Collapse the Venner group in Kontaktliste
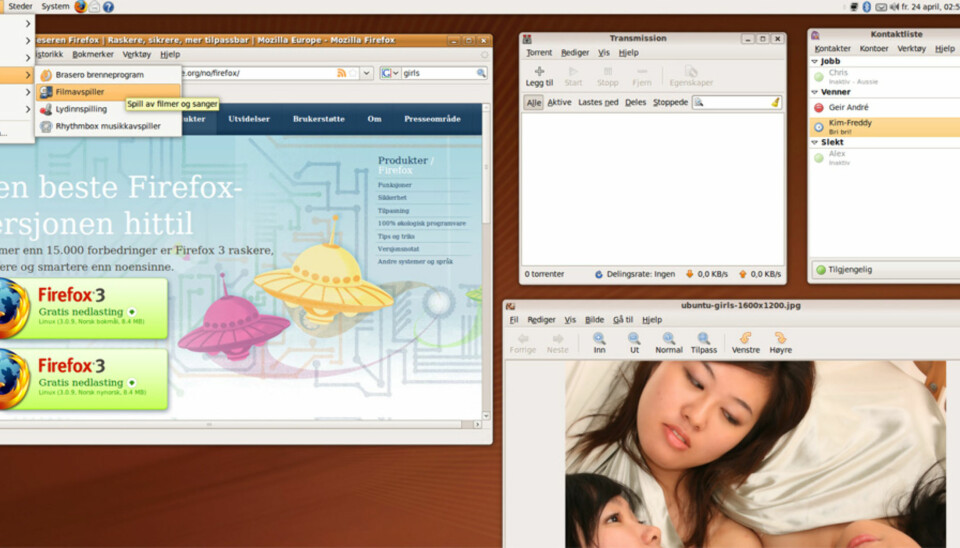The height and width of the screenshot is (548, 960). pyautogui.click(x=814, y=92)
